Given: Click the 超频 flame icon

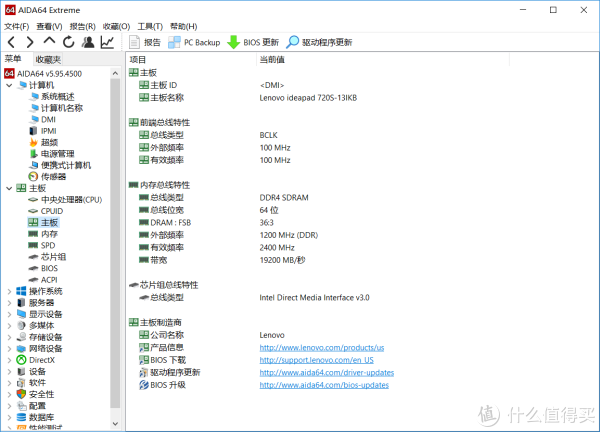Looking at the screenshot, I should (34, 142).
